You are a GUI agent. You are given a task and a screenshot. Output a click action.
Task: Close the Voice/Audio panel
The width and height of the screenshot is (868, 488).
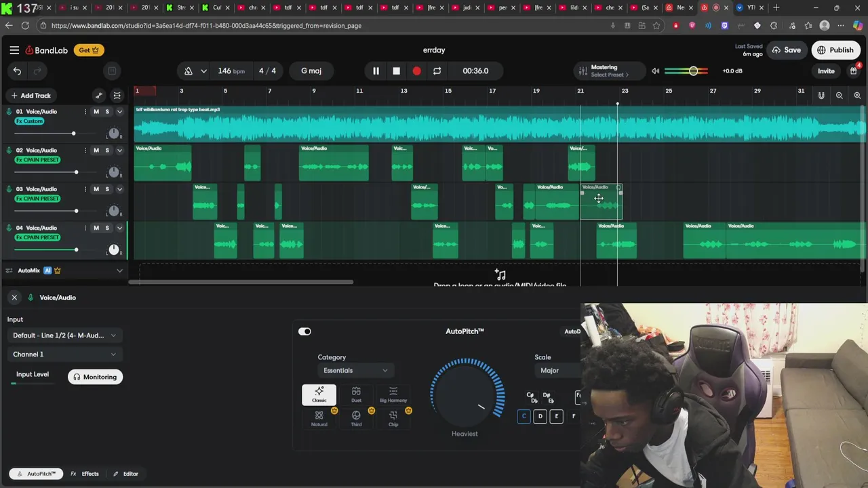click(14, 298)
